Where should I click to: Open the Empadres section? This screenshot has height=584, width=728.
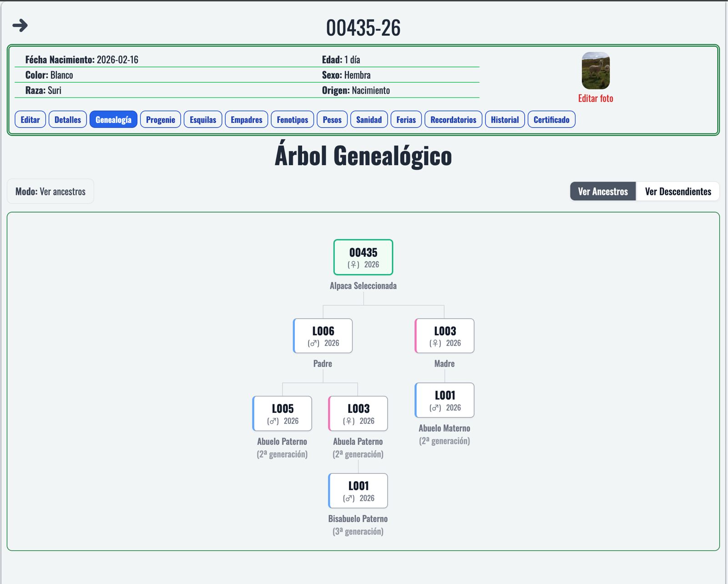tap(246, 120)
